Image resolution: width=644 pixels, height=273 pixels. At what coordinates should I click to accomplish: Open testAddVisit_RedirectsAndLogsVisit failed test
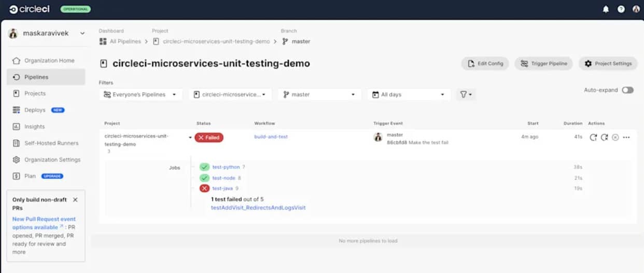pos(258,208)
